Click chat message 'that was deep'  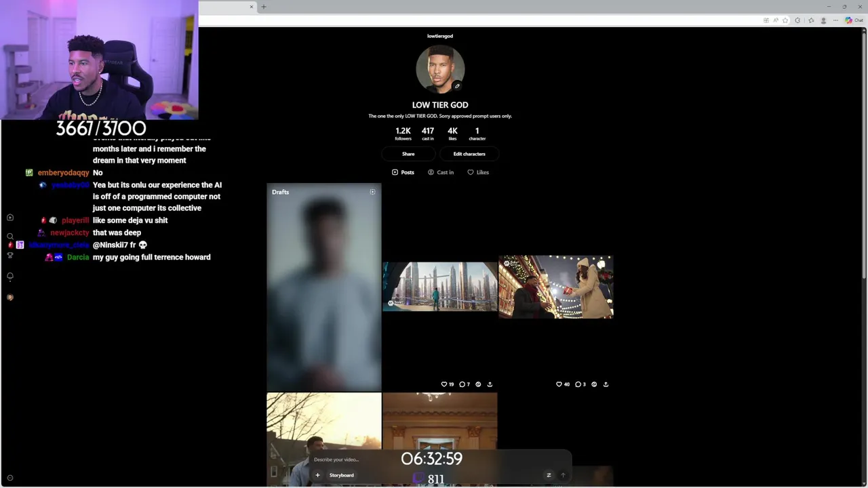point(117,232)
